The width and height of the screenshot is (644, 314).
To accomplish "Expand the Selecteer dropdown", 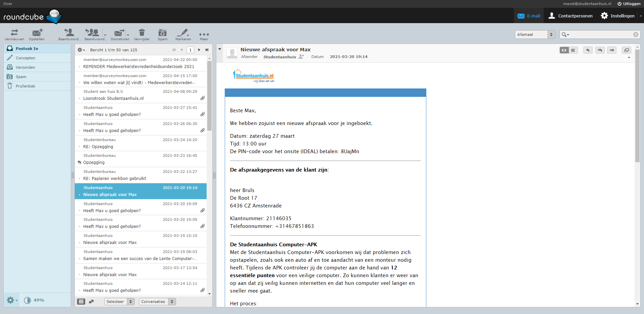I will point(119,302).
